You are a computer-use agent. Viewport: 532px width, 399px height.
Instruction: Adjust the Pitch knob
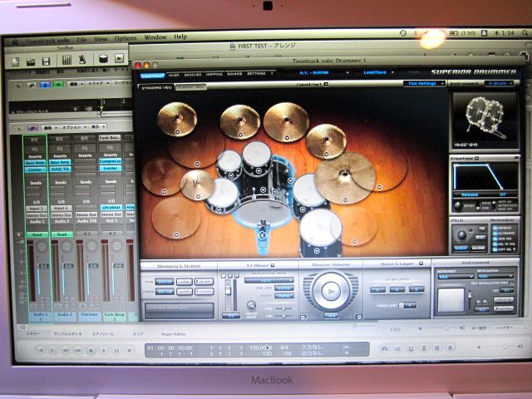461,234
